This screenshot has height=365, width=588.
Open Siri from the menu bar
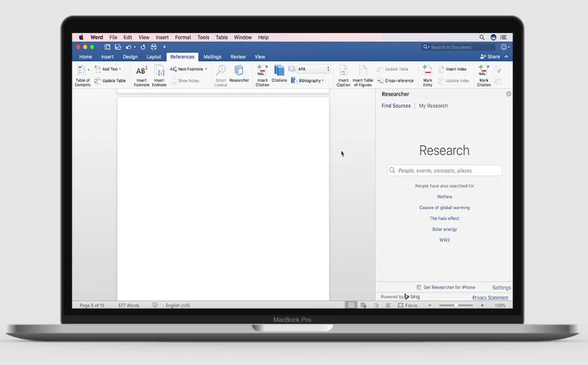[x=494, y=37]
